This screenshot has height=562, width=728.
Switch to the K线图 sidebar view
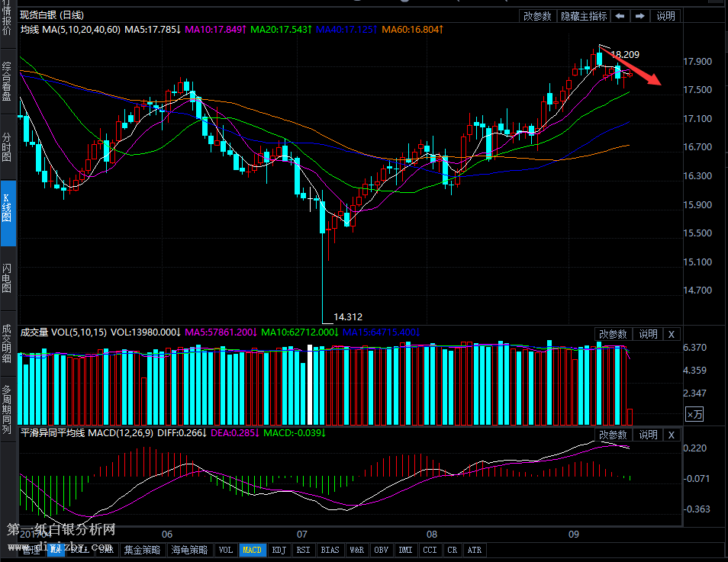tap(7, 212)
